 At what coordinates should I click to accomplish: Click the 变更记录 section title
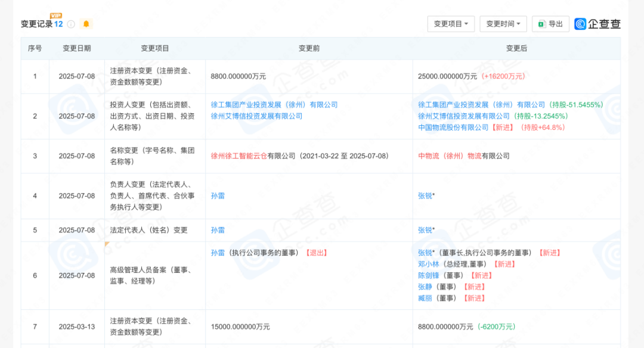(x=36, y=24)
